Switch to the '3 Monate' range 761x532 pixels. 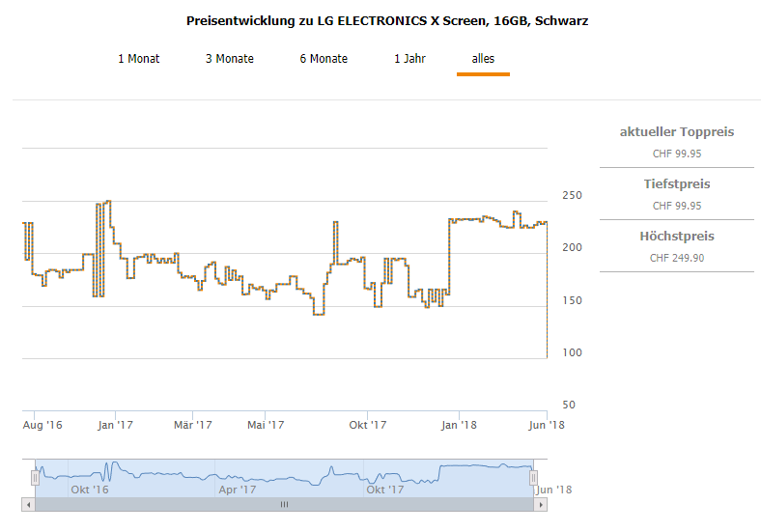click(230, 59)
